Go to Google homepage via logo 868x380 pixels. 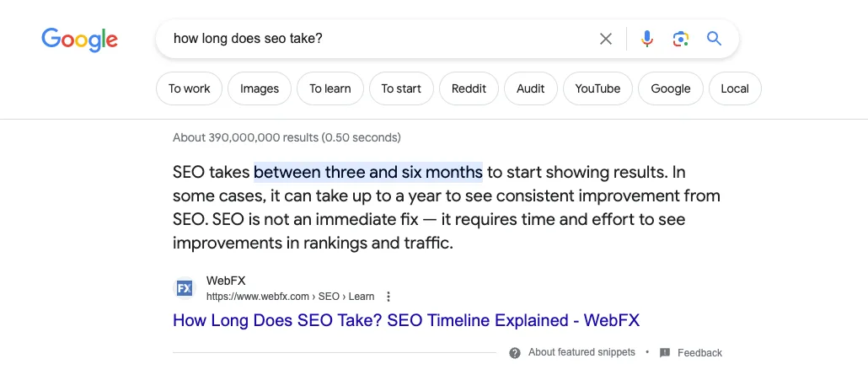pyautogui.click(x=80, y=40)
